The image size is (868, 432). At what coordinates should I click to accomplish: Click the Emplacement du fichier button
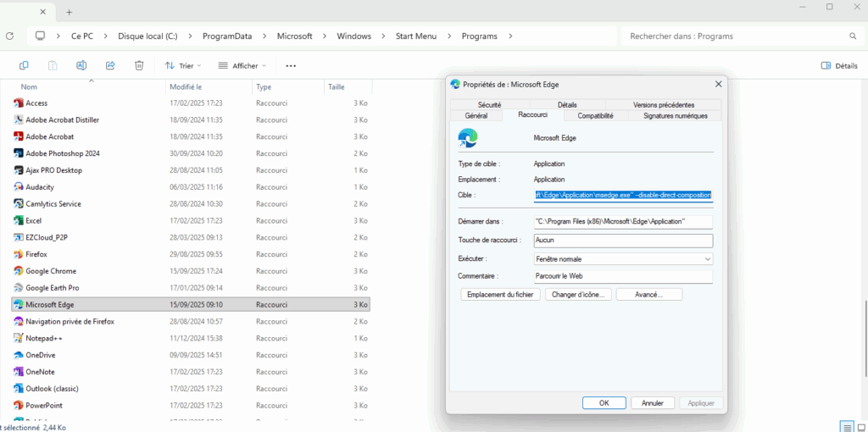click(500, 295)
